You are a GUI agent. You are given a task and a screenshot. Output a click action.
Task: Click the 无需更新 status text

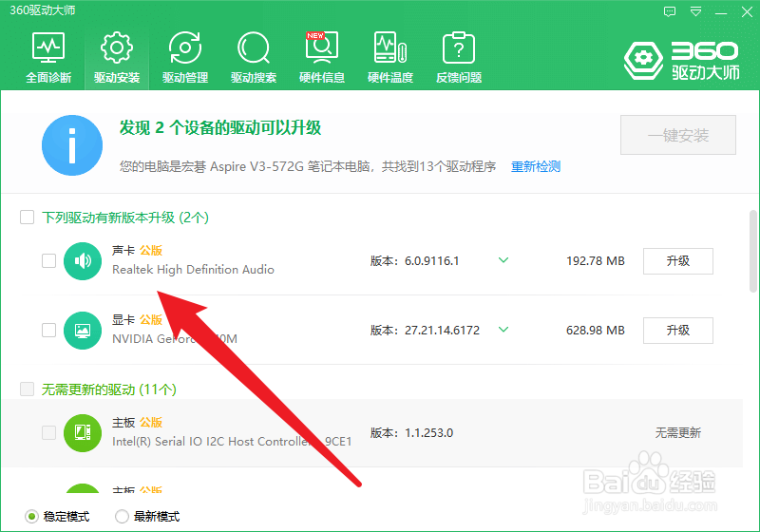click(x=678, y=432)
